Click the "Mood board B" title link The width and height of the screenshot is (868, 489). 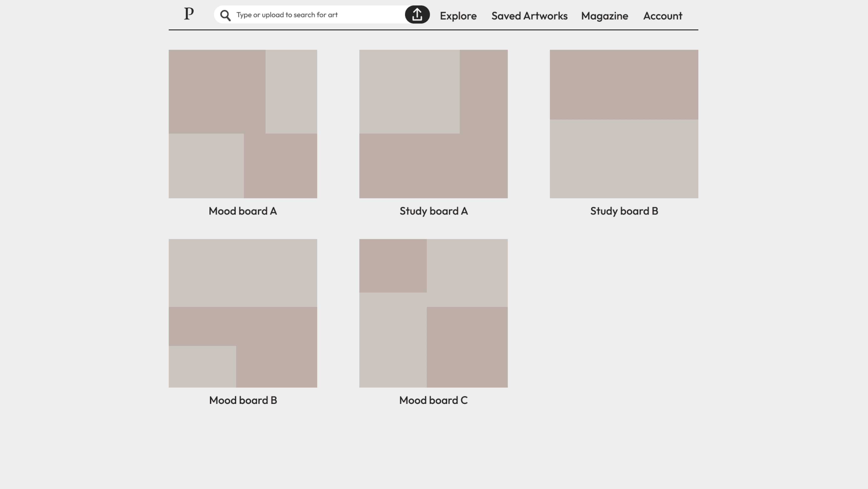(243, 400)
